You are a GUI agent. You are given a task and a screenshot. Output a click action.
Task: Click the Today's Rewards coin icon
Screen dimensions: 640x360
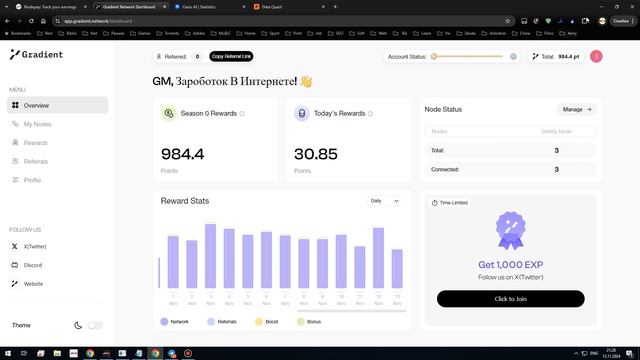click(302, 113)
